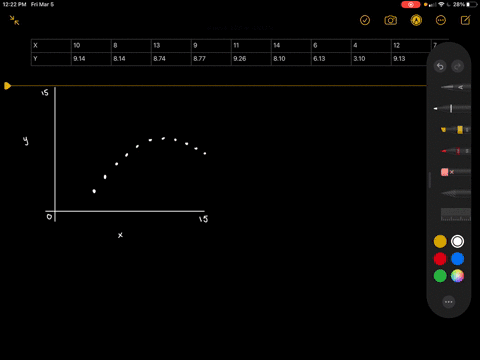Tap the clock showing 12:22 PM
Screen dimensions: 480x360
(x=14, y=5)
